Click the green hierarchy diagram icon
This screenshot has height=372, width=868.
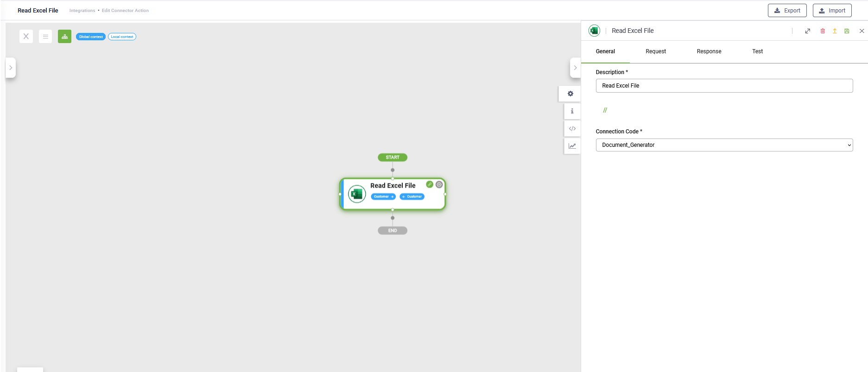click(x=64, y=37)
